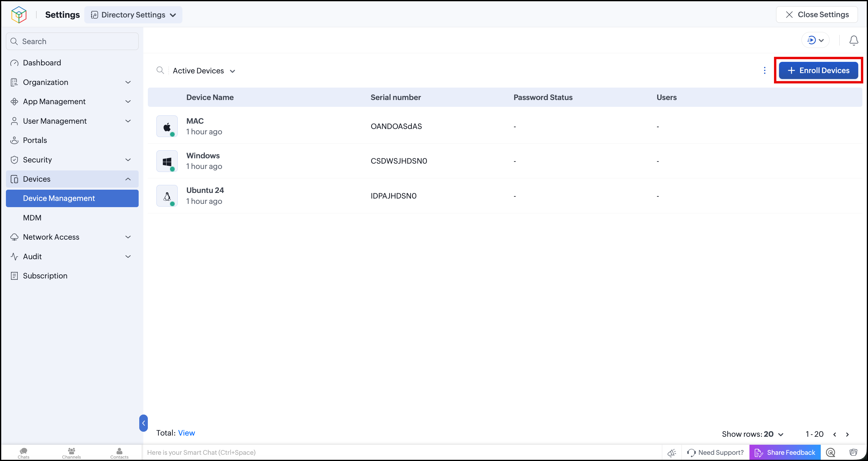Click serial number IDPAJHDSN0
This screenshot has width=868, height=461.
393,196
